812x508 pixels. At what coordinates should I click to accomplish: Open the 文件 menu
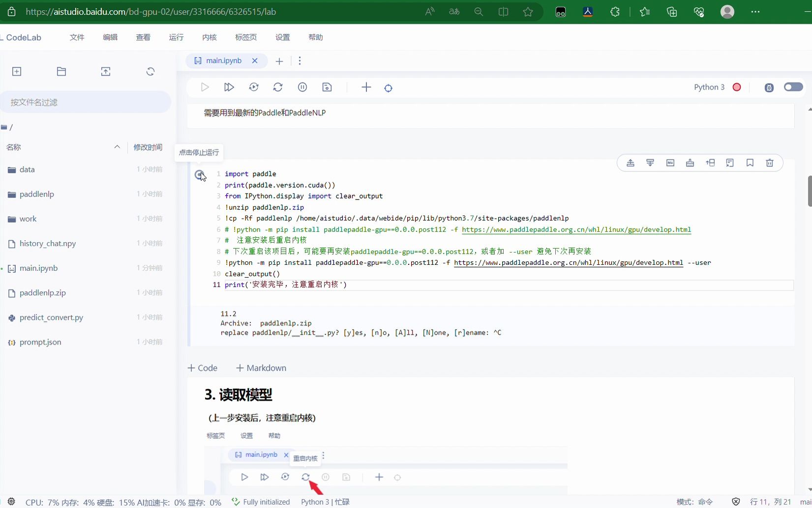[77, 37]
